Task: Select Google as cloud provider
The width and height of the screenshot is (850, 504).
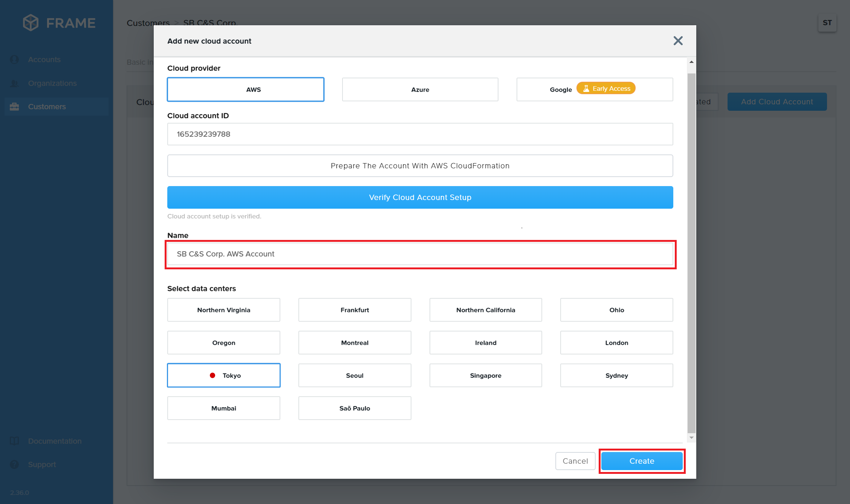Action: (595, 90)
